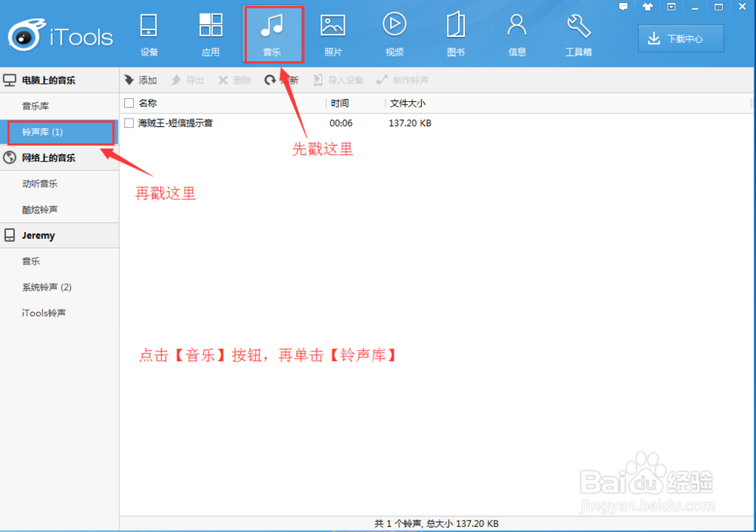Open the 下载中心 (Download Center)

click(680, 38)
